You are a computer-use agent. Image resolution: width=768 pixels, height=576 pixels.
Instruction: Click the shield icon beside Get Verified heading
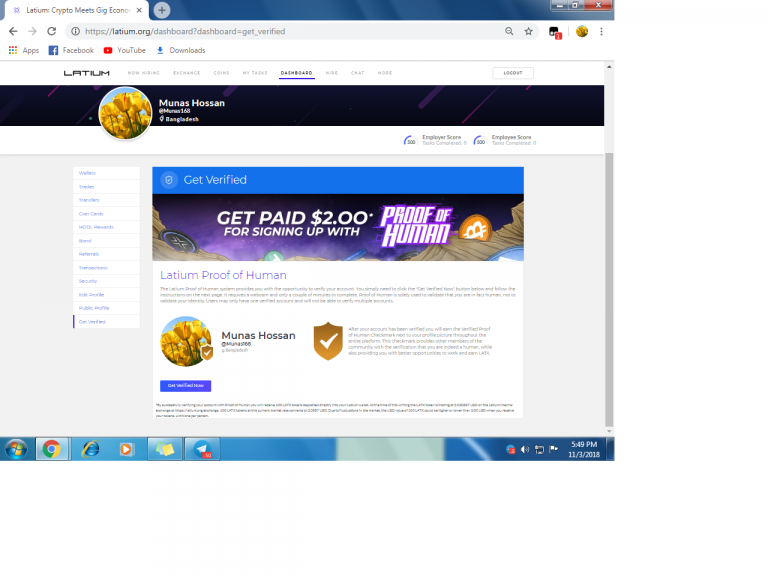[x=169, y=180]
